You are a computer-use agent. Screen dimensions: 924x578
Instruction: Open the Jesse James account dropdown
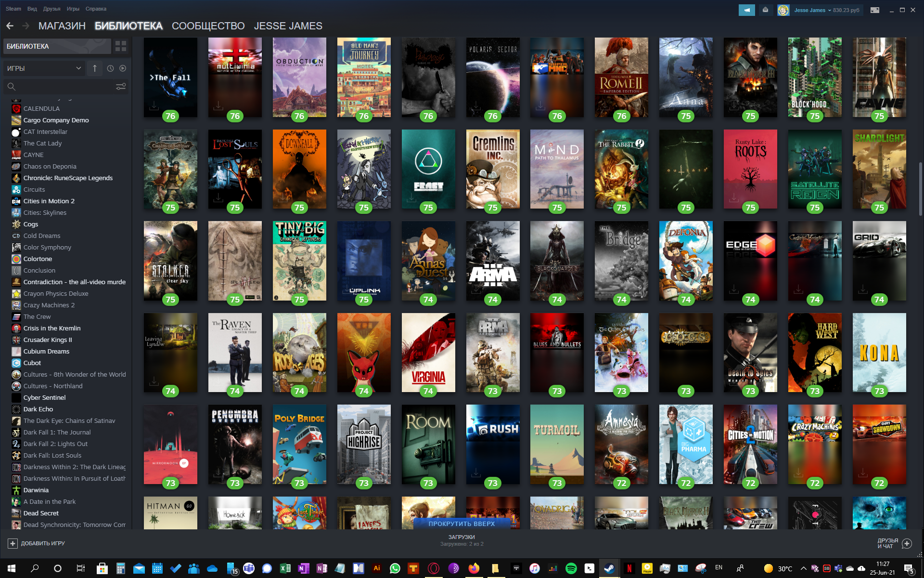(812, 10)
